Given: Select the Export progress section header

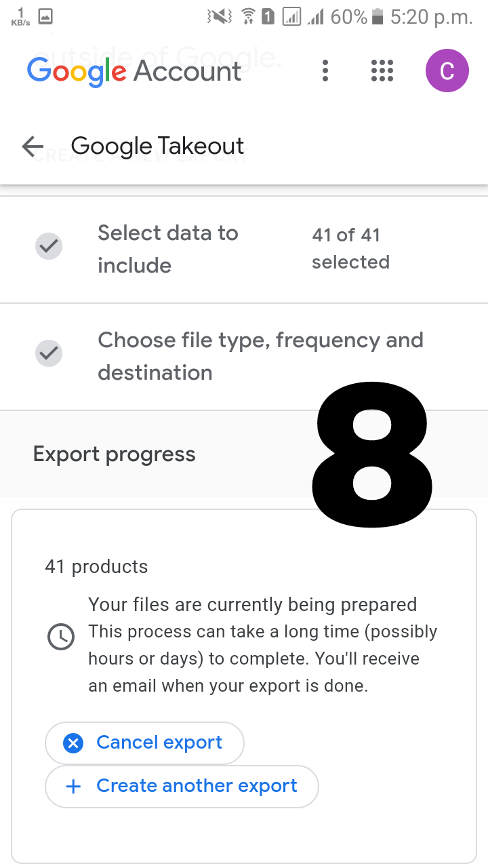Looking at the screenshot, I should [x=114, y=454].
